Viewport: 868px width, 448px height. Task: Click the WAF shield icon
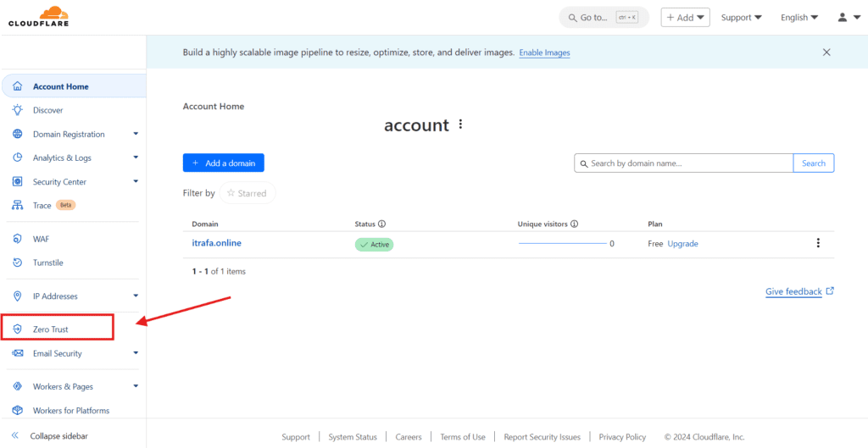(18, 239)
